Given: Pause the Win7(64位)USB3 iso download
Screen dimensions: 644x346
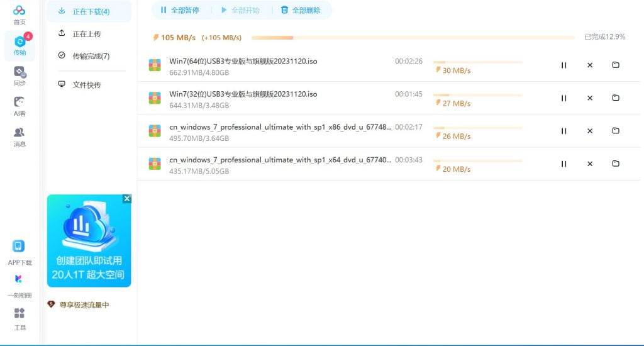Looking at the screenshot, I should point(563,65).
